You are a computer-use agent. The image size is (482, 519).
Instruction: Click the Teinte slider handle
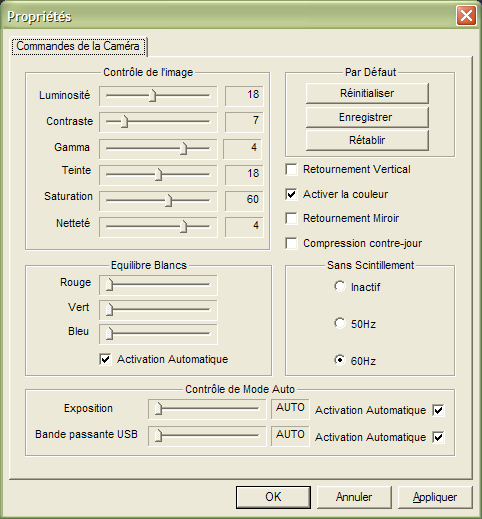click(159, 174)
